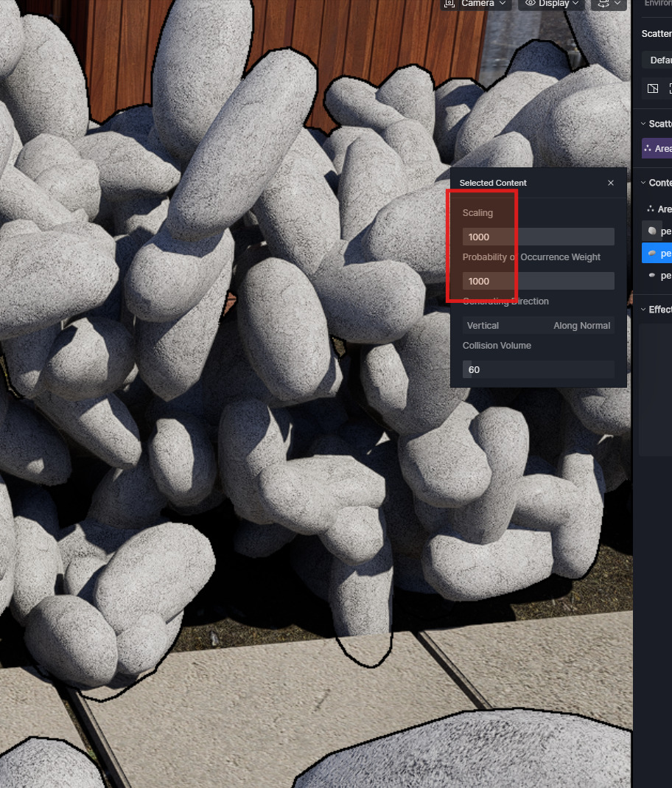Close the Selected Content panel
This screenshot has height=788, width=672.
click(610, 183)
